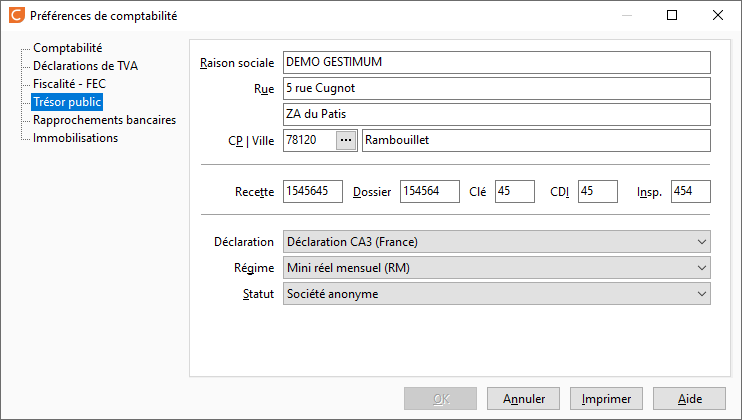This screenshot has width=742, height=420.
Task: Maximize the preferences window
Action: (672, 15)
